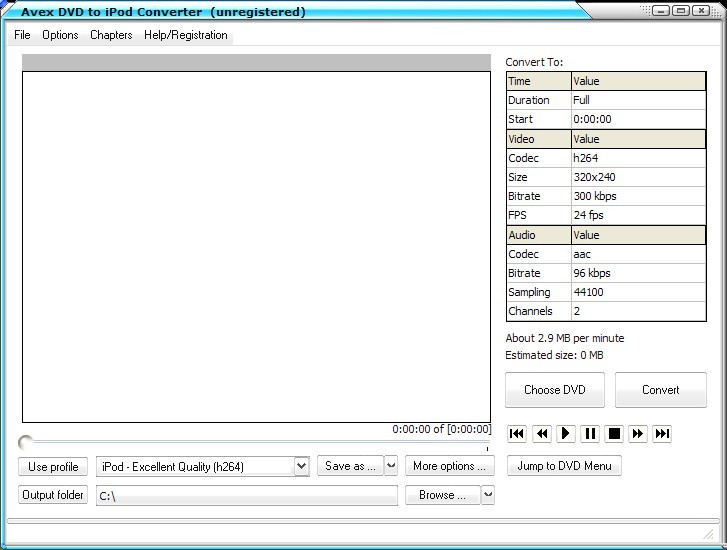Select the Channels value 2
This screenshot has width=727, height=550.
pos(638,311)
